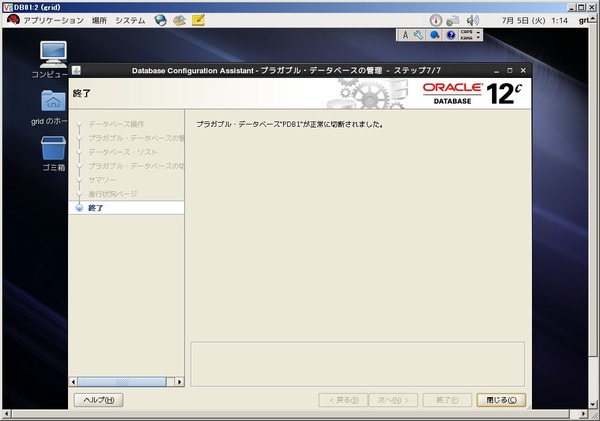Screen dimensions: 600x421
Task: Click the VNC window horizontal scrollbar left arrow
Action: pos(7,414)
